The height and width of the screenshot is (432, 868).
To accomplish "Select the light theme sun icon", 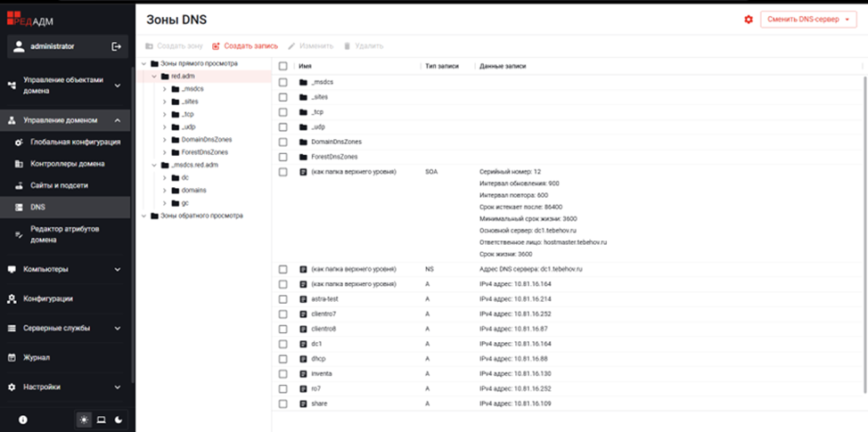I will click(x=84, y=419).
